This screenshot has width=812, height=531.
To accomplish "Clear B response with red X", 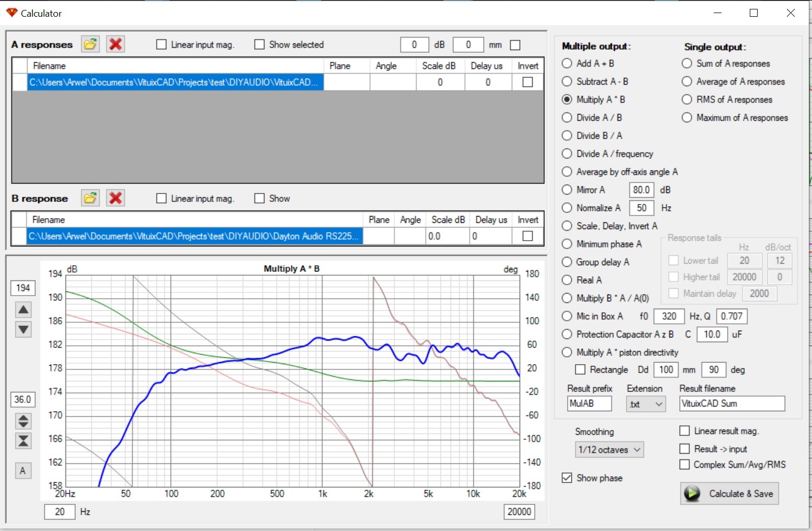I will tap(116, 198).
